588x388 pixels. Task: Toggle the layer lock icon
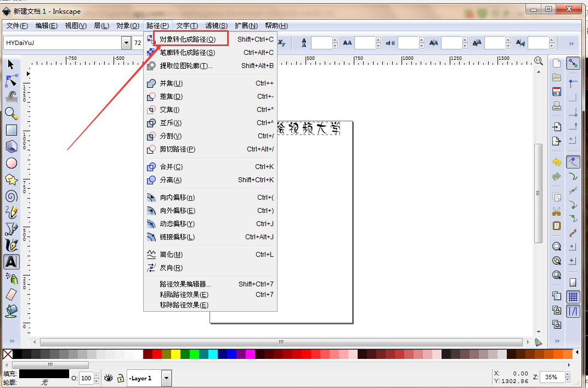(x=119, y=378)
